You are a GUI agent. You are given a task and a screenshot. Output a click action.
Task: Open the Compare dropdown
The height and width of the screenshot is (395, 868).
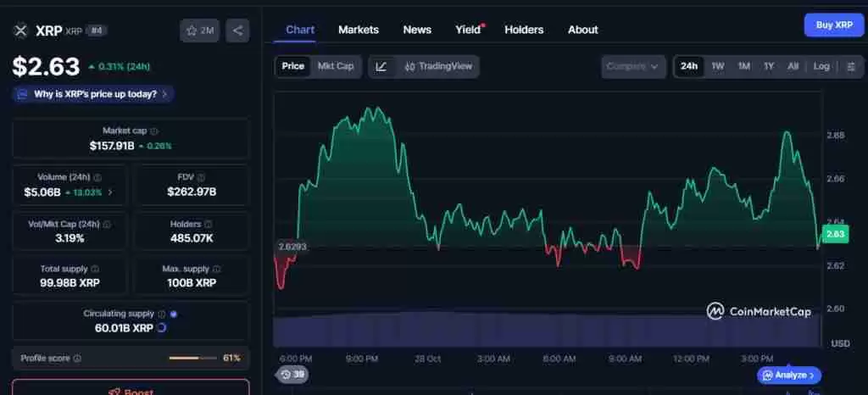coord(633,66)
